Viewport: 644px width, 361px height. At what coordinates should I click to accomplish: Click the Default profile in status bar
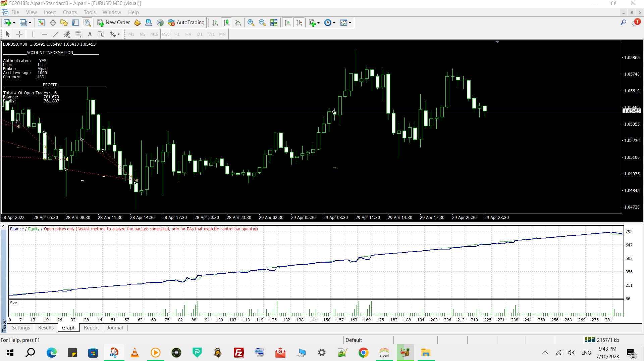coord(354,340)
